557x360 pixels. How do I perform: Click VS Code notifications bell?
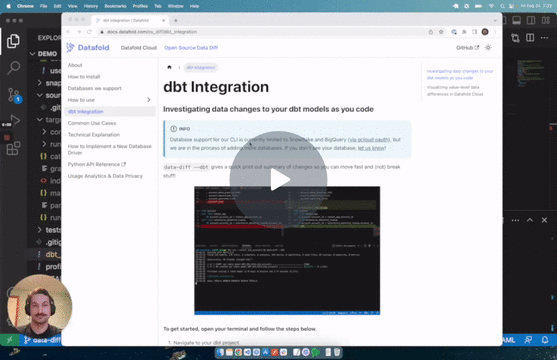click(x=545, y=340)
